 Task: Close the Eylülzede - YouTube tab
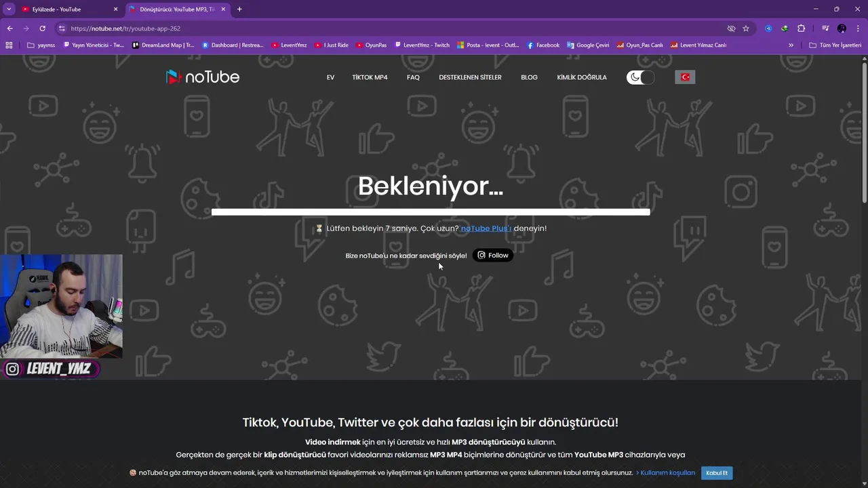tap(115, 9)
